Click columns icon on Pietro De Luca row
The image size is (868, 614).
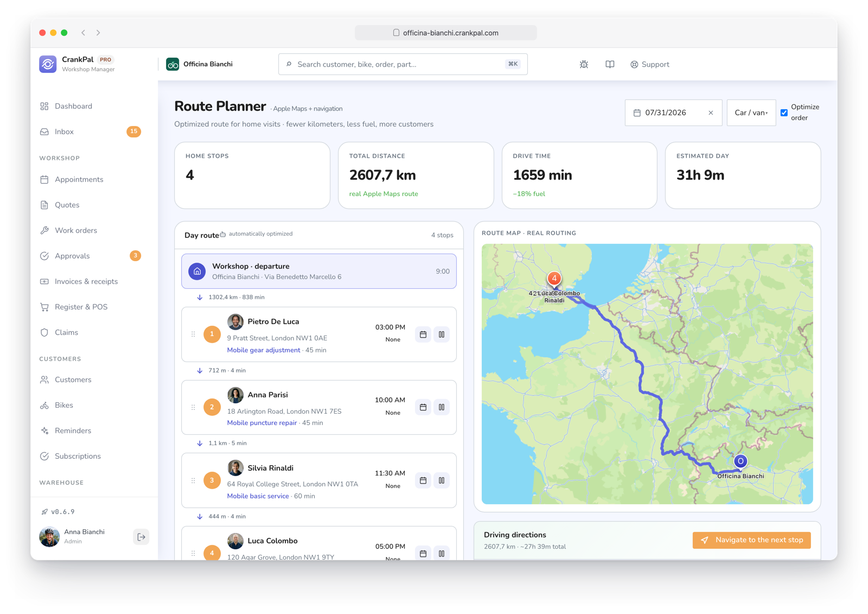click(442, 334)
